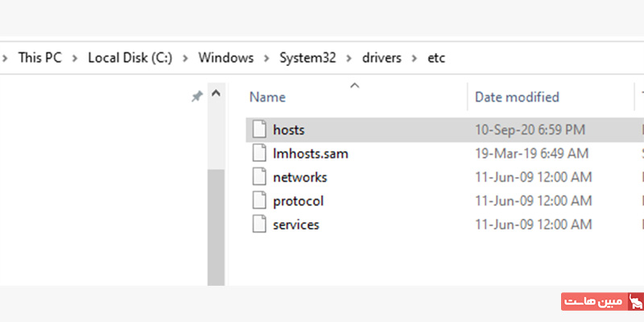The height and width of the screenshot is (322, 644).
Task: Expand the chevron after This PC
Action: click(x=74, y=58)
